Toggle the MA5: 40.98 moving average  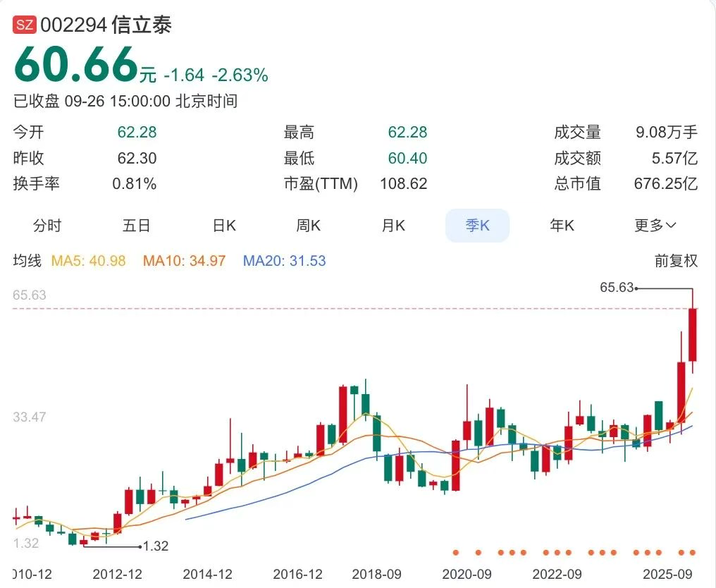pyautogui.click(x=89, y=261)
